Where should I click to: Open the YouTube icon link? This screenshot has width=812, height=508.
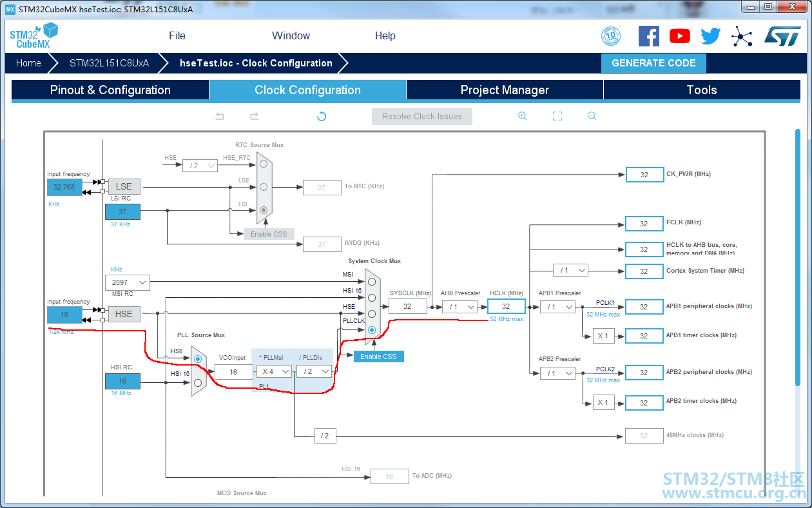(679, 36)
